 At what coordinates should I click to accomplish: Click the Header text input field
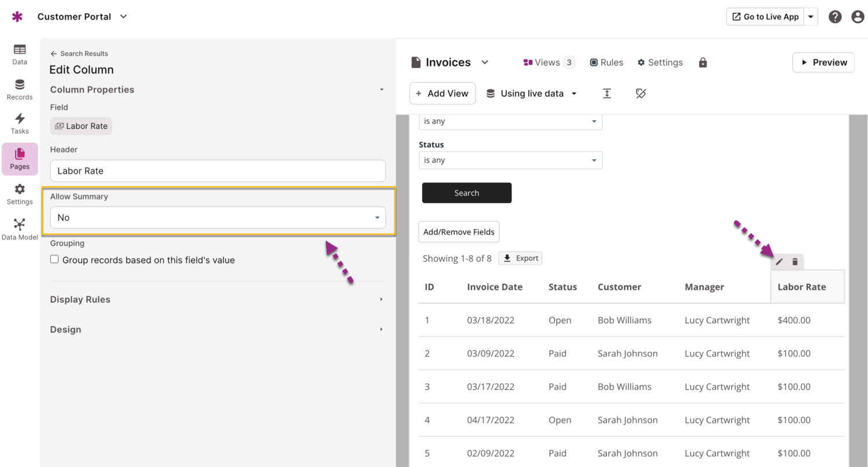pos(218,171)
